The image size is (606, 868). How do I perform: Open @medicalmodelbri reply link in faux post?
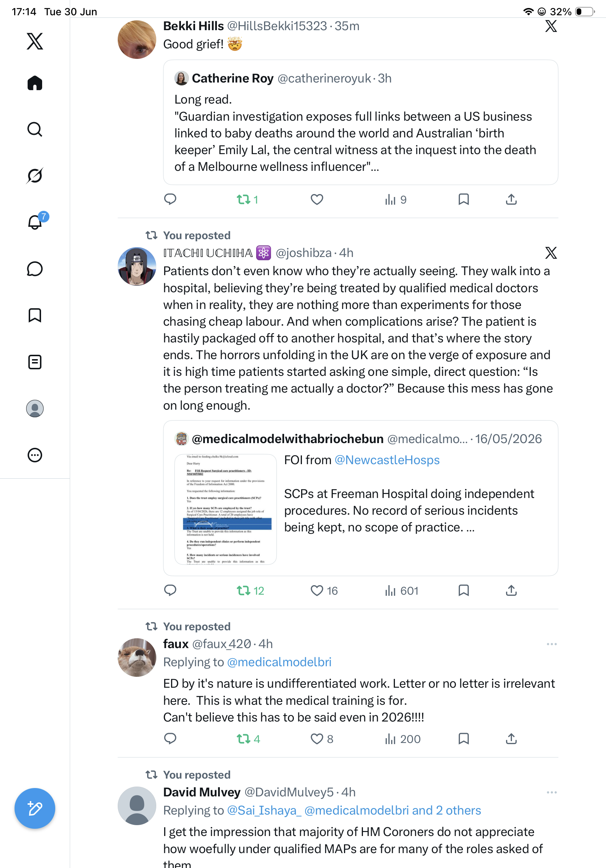279,662
